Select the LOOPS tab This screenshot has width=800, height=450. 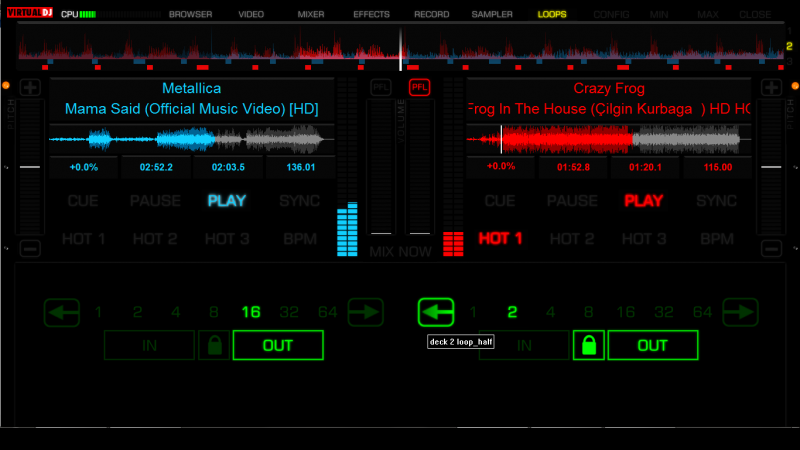552,14
